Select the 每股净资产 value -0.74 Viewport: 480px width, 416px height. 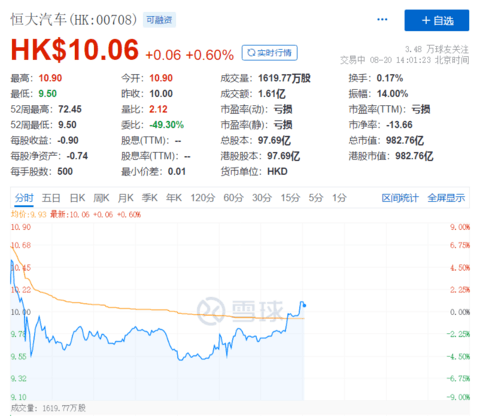coord(77,156)
